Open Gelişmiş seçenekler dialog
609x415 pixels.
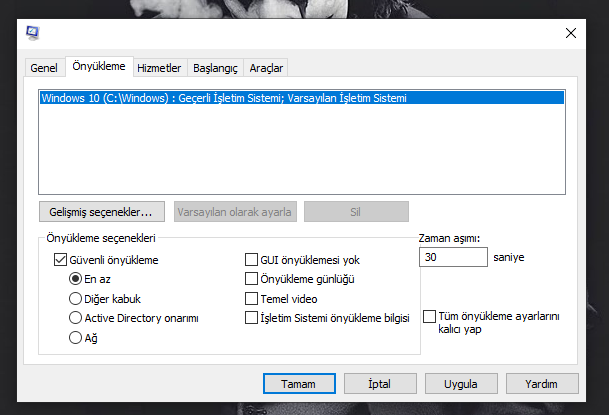(x=101, y=212)
